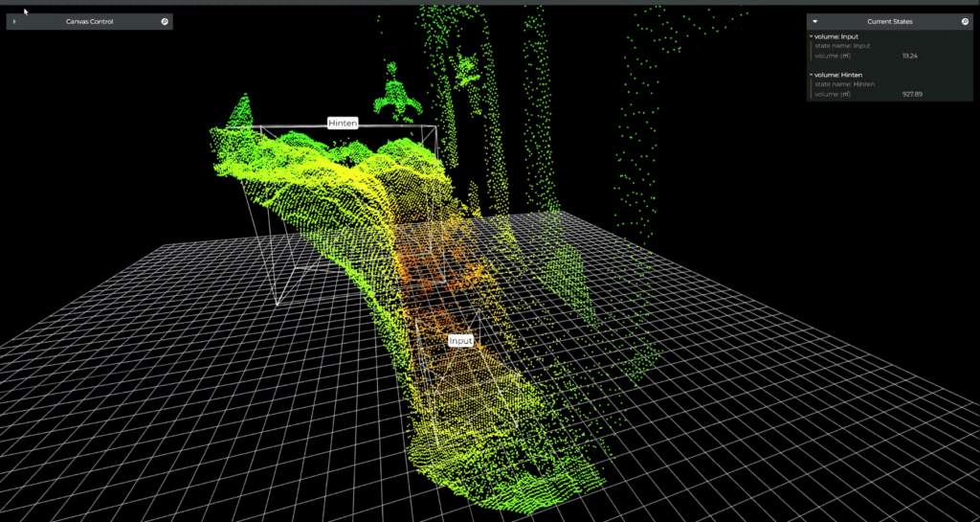Click the Current States panel title
Viewport: 980px width, 522px height.
889,21
